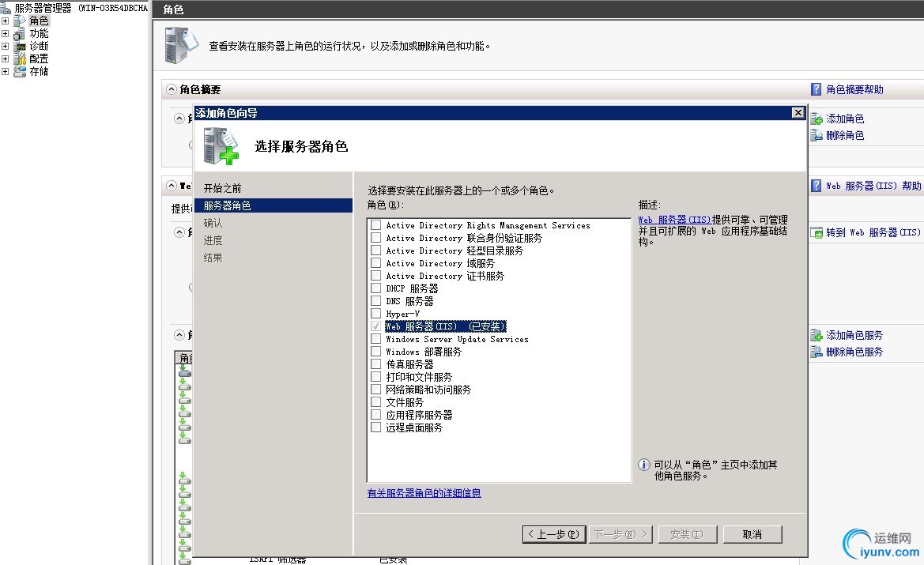Select 角色 in the server manager tree
924x565 pixels.
39,21
